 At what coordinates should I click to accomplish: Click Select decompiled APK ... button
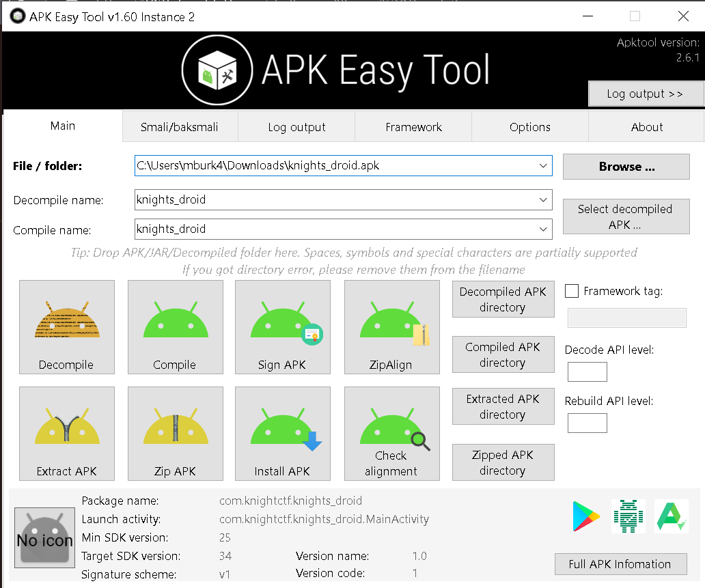626,216
